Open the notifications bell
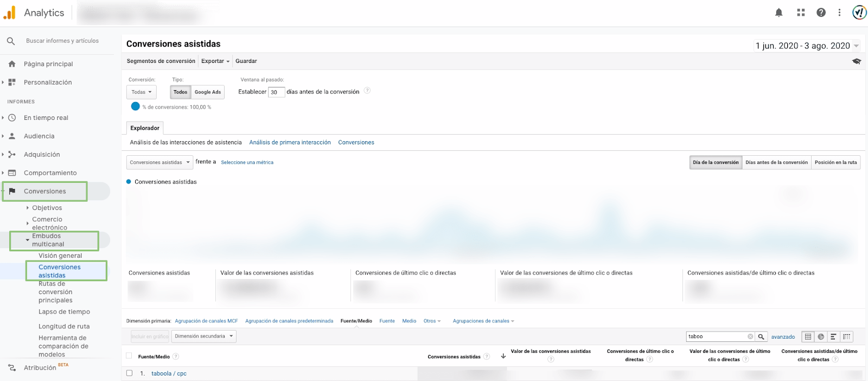 tap(778, 12)
